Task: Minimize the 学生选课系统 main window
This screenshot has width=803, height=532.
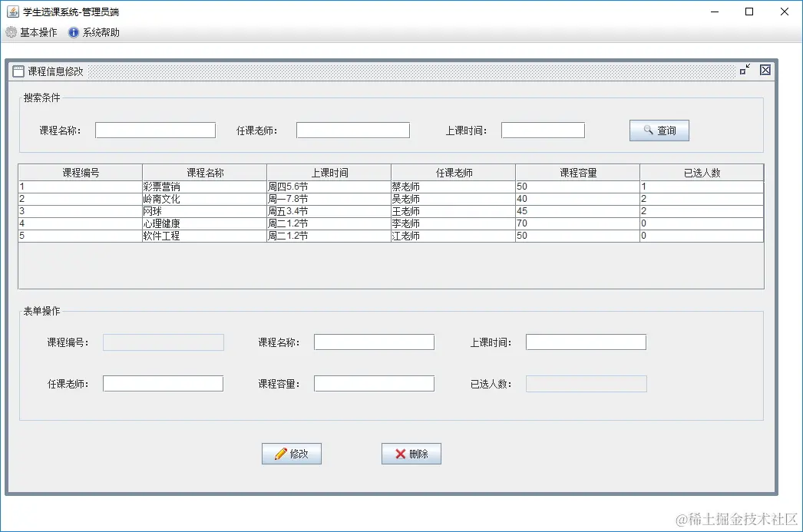Action: 715,12
